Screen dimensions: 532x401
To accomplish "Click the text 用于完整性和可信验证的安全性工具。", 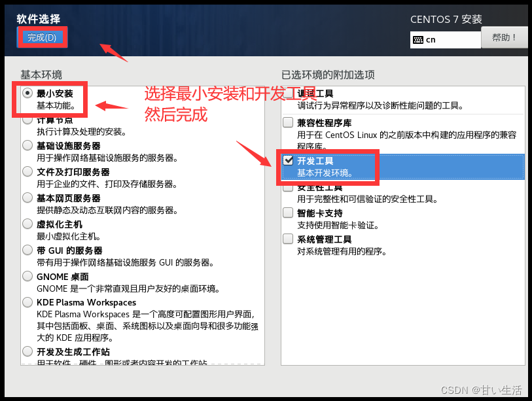I will (x=368, y=199).
